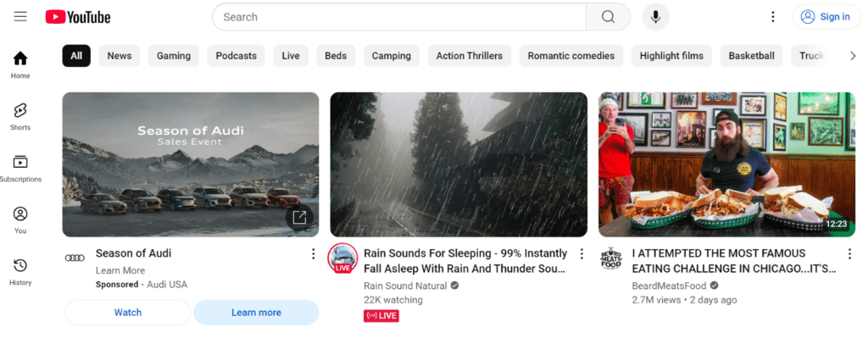The height and width of the screenshot is (361, 868).
Task: Open the settings three-dot menu in header
Action: [773, 17]
